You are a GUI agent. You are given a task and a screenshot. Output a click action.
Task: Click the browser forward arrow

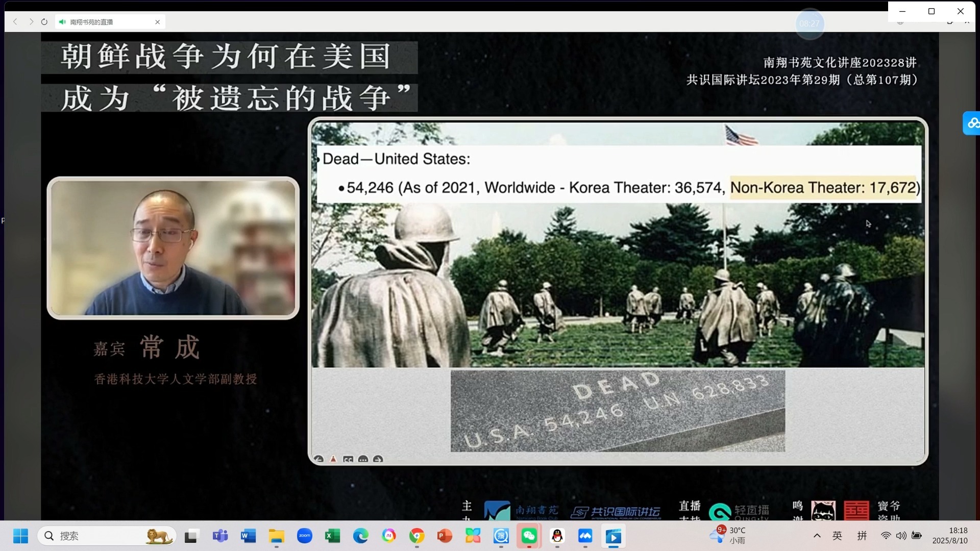click(x=31, y=22)
